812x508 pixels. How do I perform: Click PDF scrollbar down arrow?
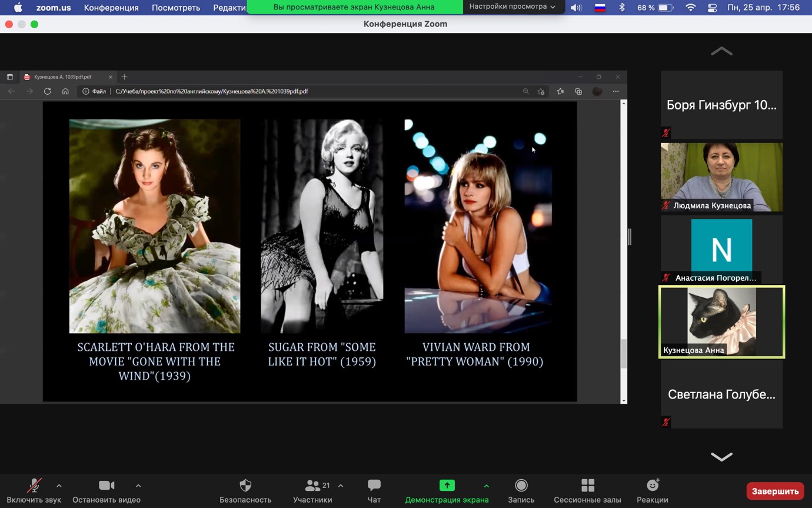pyautogui.click(x=624, y=400)
